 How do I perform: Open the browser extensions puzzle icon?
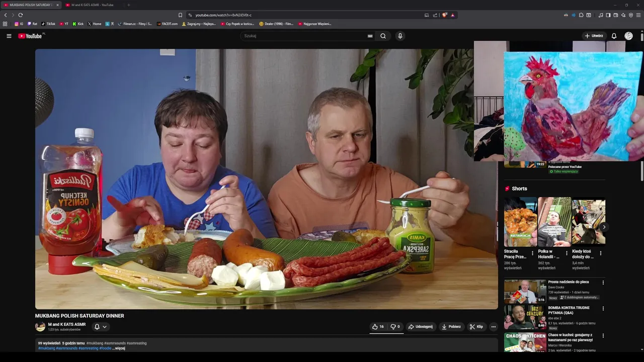pyautogui.click(x=581, y=15)
